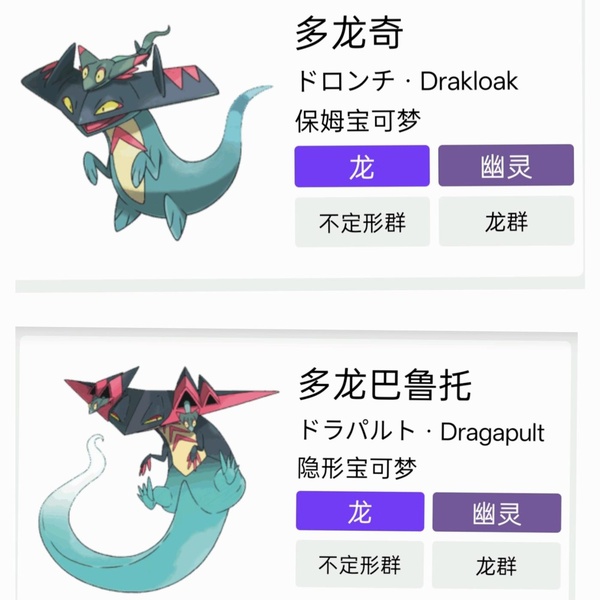The width and height of the screenshot is (600, 600).
Task: Select Dragapult's 龙 type tag
Action: (360, 512)
